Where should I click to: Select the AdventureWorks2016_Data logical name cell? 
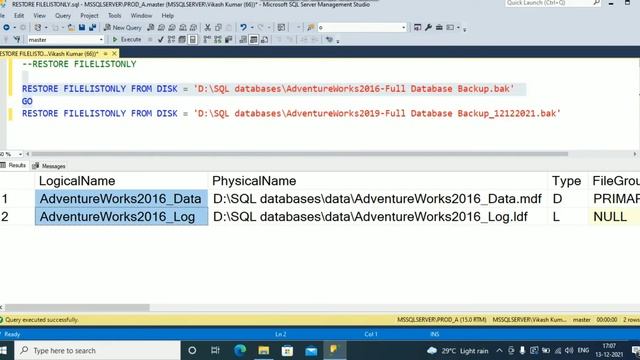pos(121,199)
